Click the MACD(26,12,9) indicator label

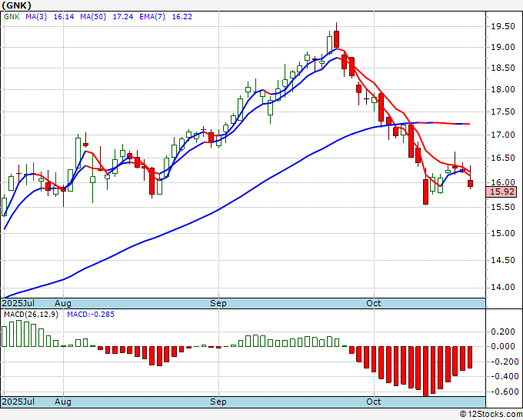click(x=31, y=315)
